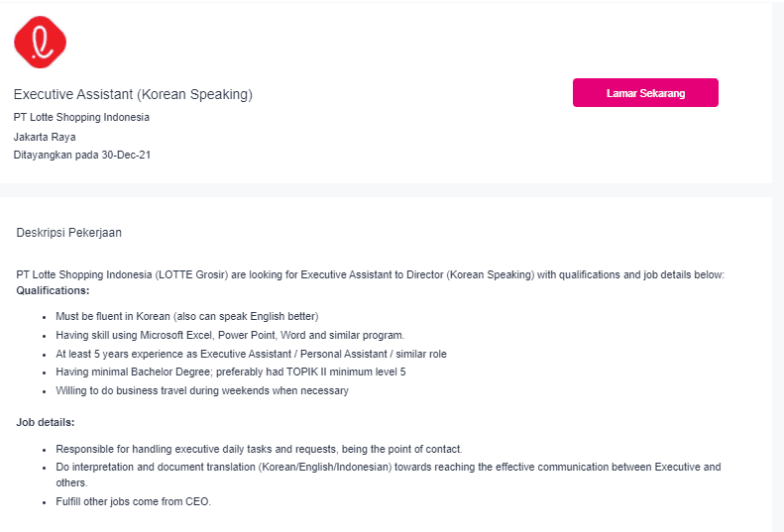Click the Lamar Sekarang button

[x=645, y=92]
